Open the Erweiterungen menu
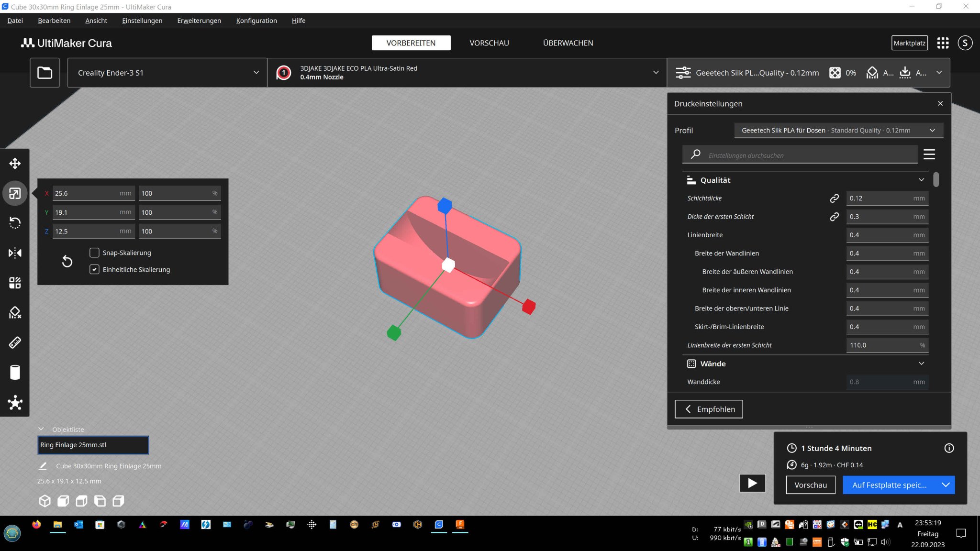980x551 pixels. [x=199, y=21]
